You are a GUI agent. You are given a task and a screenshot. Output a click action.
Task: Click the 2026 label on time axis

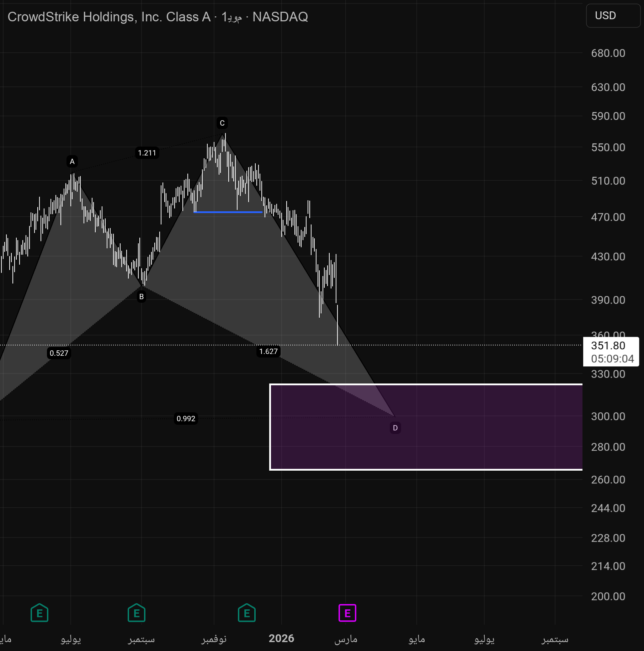(281, 639)
